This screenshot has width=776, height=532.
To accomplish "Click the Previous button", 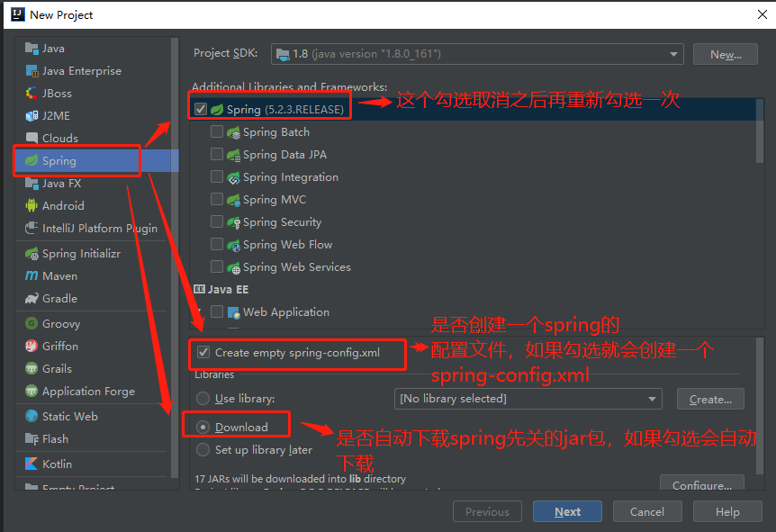I will 487,511.
